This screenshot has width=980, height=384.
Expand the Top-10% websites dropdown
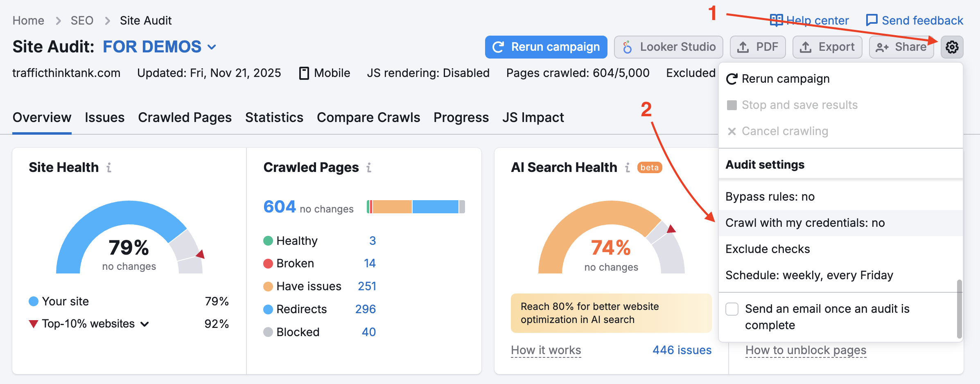coord(145,324)
